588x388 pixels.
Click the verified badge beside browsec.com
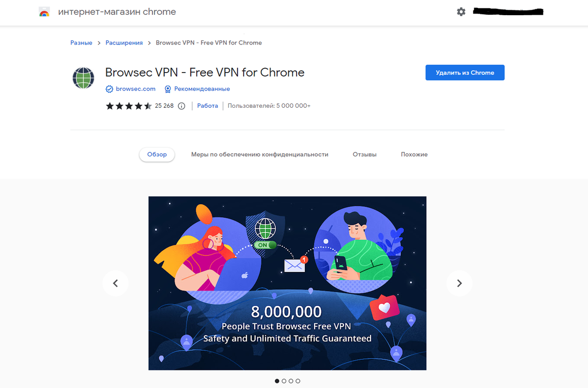pos(110,89)
